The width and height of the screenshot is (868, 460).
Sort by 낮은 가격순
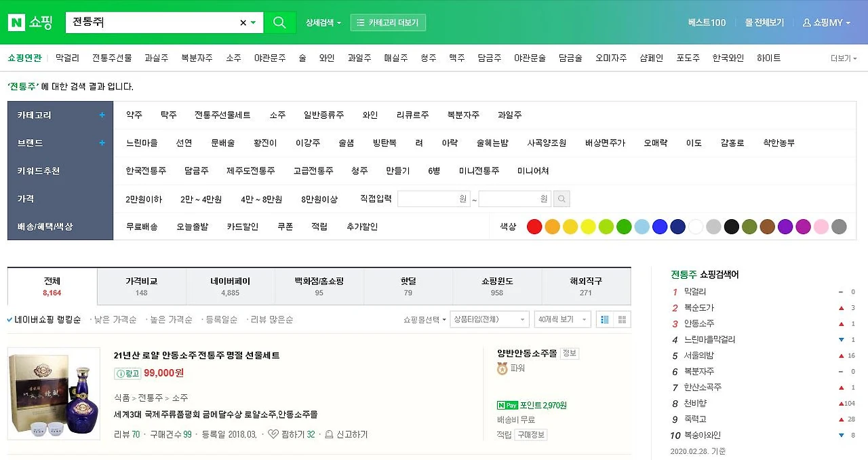tap(114, 320)
